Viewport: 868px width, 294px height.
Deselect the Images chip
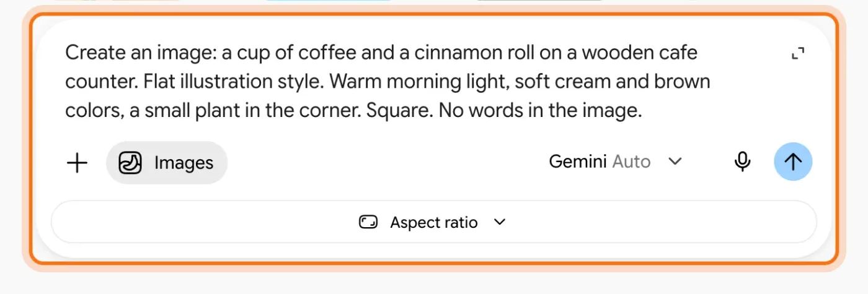point(167,163)
